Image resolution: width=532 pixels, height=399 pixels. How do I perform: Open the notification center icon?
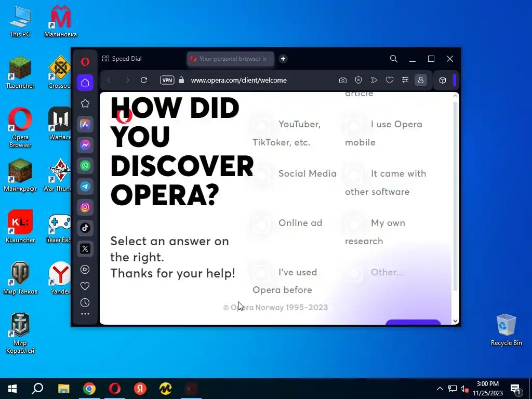click(515, 389)
